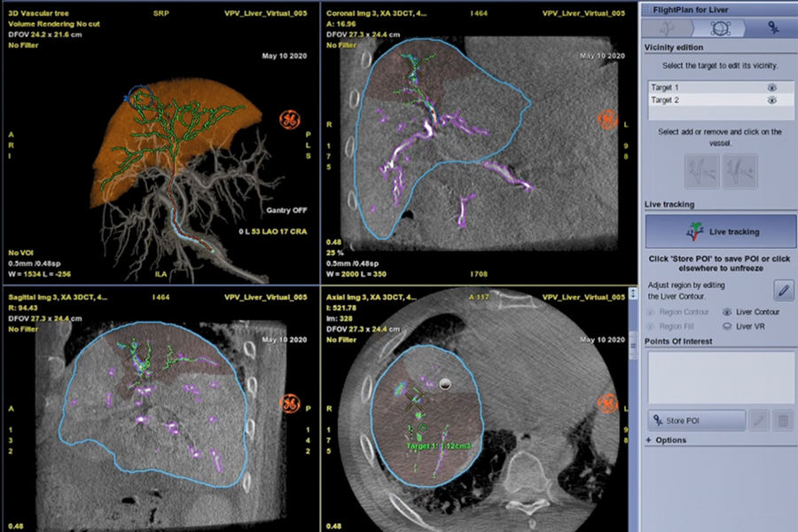Click the remove vessel from vicinity icon

click(x=702, y=171)
